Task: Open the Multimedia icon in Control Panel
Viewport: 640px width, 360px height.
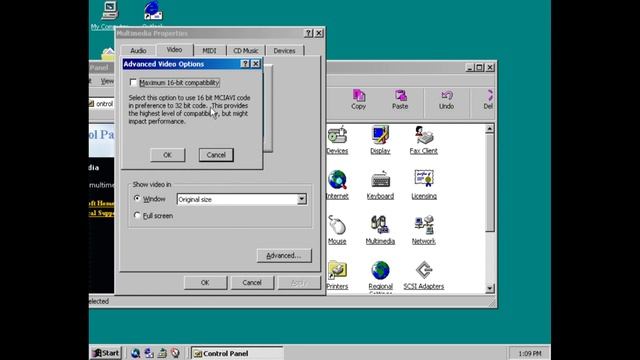Action: click(x=380, y=230)
